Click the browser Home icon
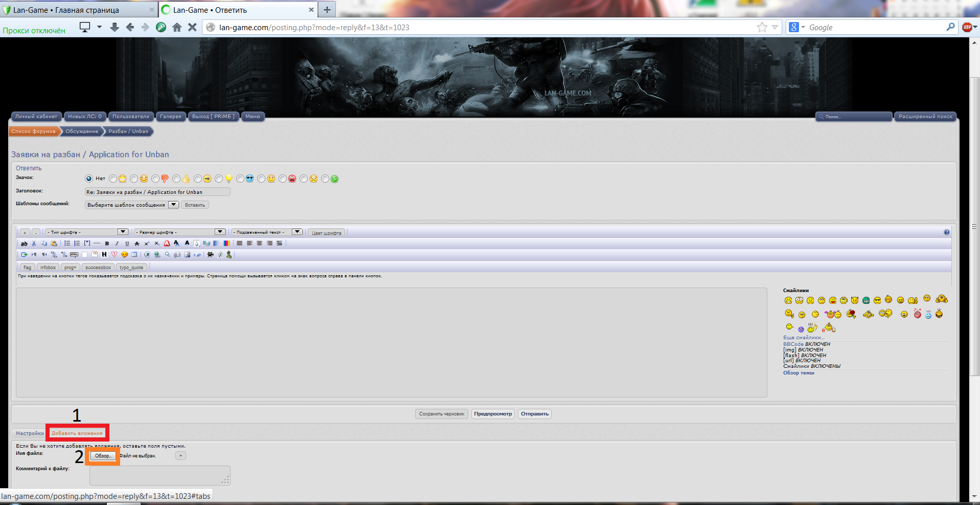980x505 pixels. [177, 28]
